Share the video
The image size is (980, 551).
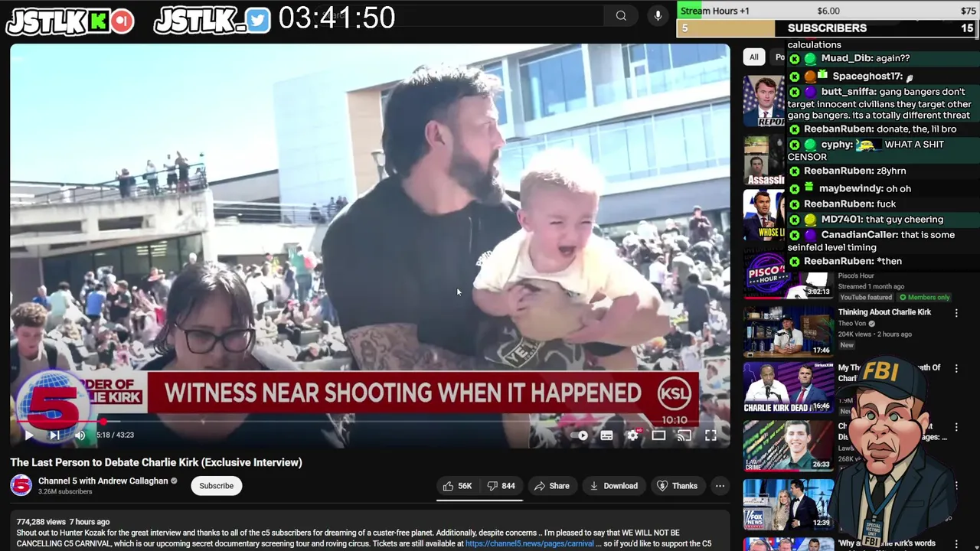tap(552, 486)
